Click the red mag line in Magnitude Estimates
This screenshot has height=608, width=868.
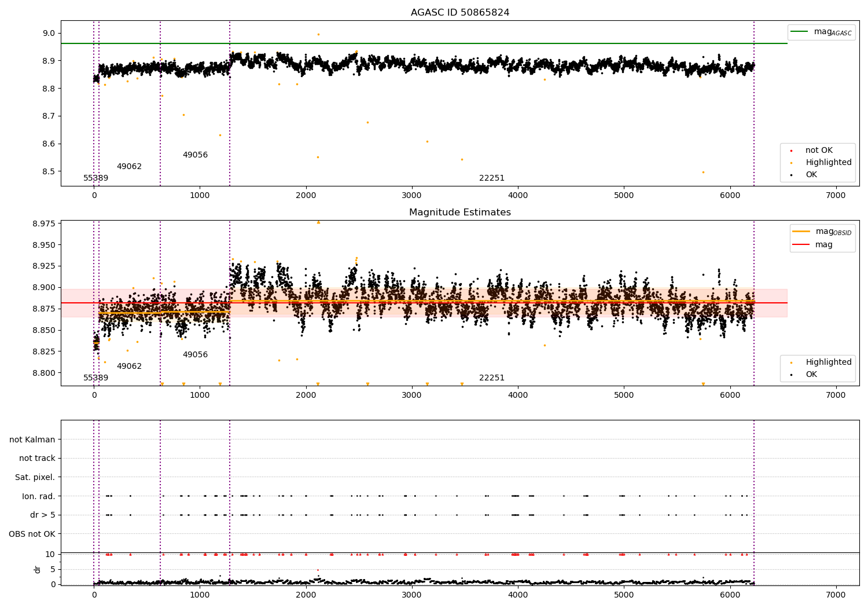point(424,303)
